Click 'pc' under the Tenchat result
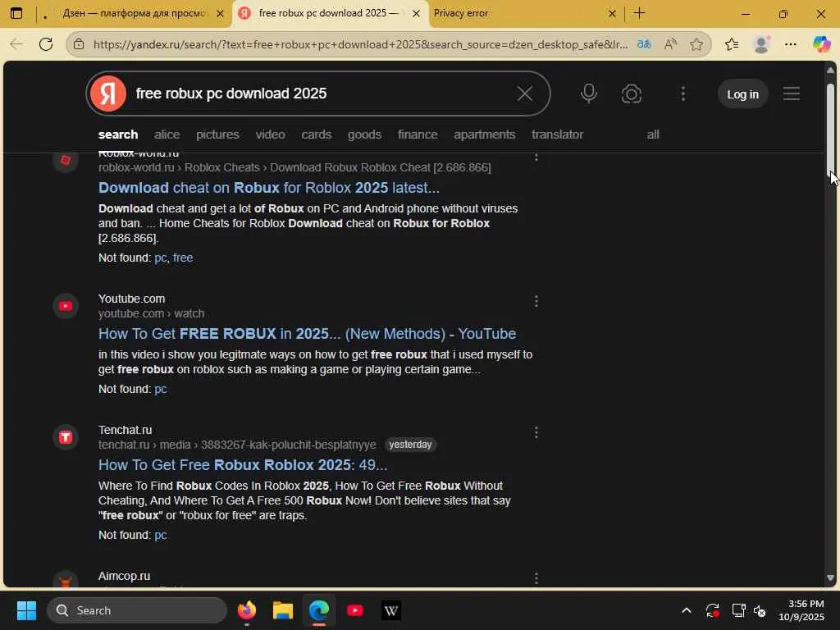840x630 pixels. pos(161,535)
